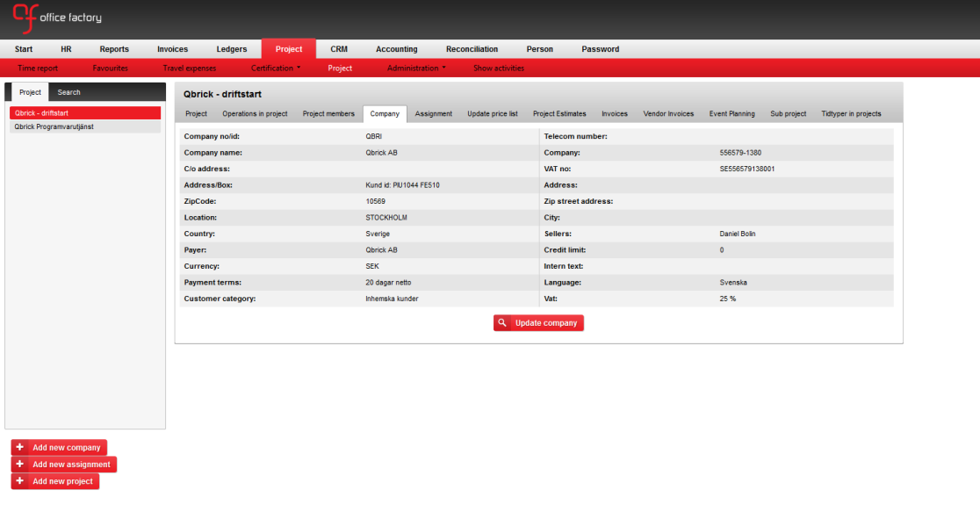The image size is (980, 512).
Task: Click the address value Kund id: PIU1044 FE510
Action: (x=402, y=185)
